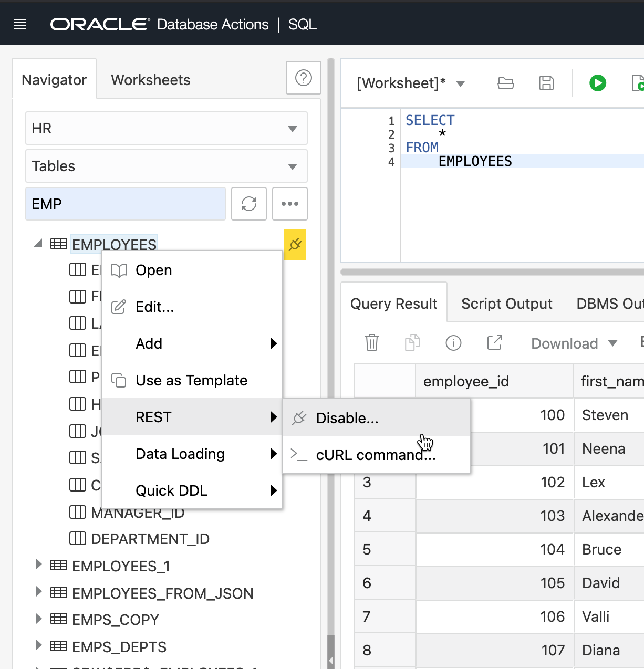644x669 pixels.
Task: Select Use as Template menu item
Action: coord(192,380)
